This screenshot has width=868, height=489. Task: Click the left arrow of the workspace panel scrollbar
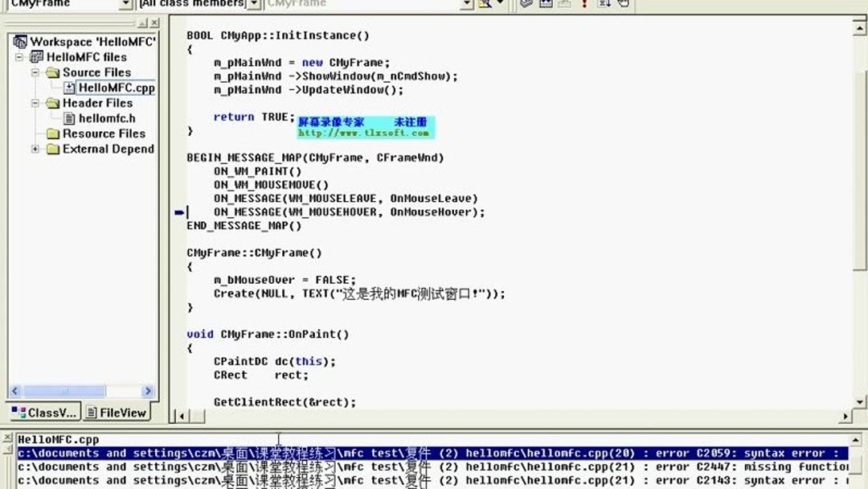[14, 390]
